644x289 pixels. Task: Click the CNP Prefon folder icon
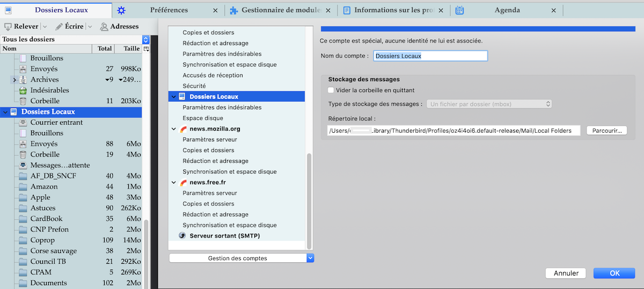[23, 230]
